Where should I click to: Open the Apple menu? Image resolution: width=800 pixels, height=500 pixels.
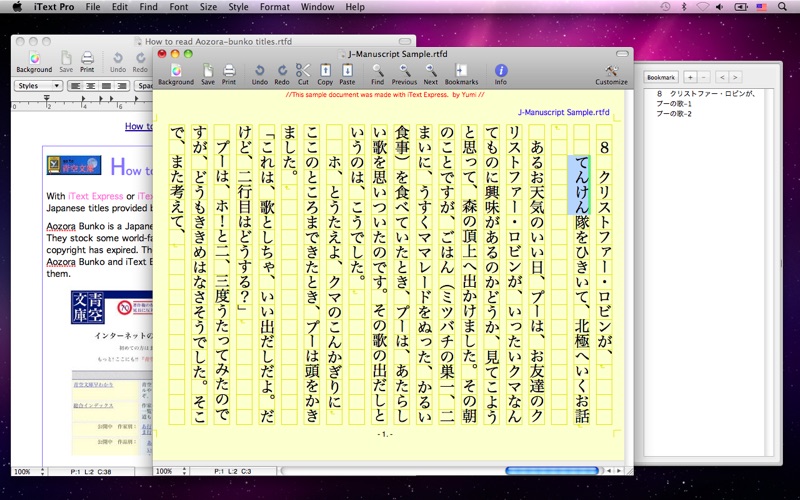(x=17, y=7)
